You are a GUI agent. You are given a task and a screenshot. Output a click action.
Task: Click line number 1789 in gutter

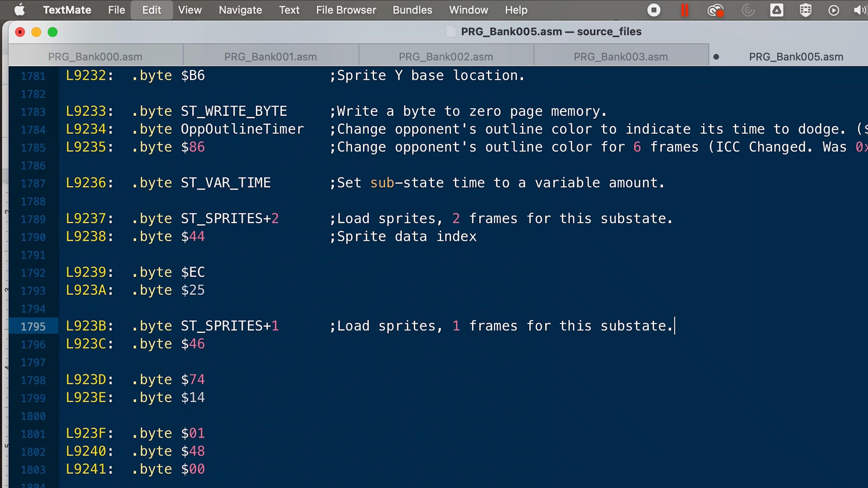[x=33, y=219]
